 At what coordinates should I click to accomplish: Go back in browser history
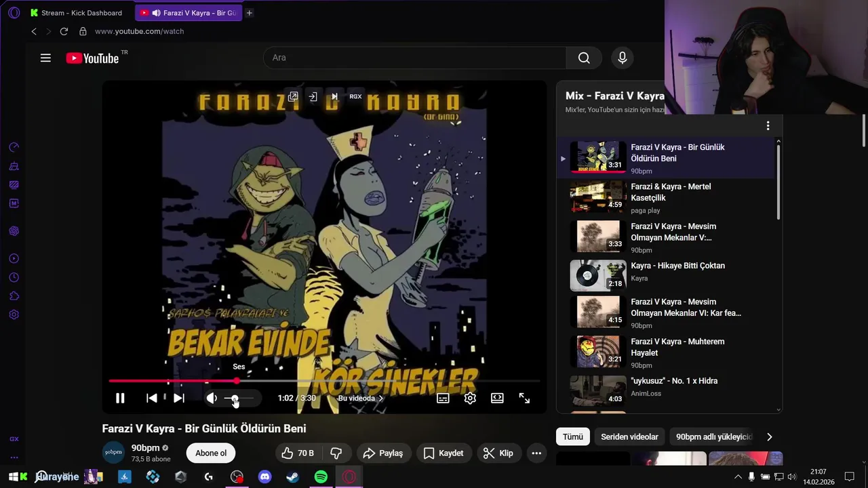pyautogui.click(x=34, y=31)
